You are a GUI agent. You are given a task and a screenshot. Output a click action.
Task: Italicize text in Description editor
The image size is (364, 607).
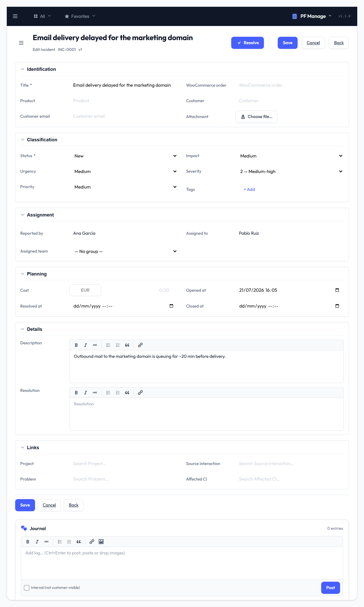point(86,345)
